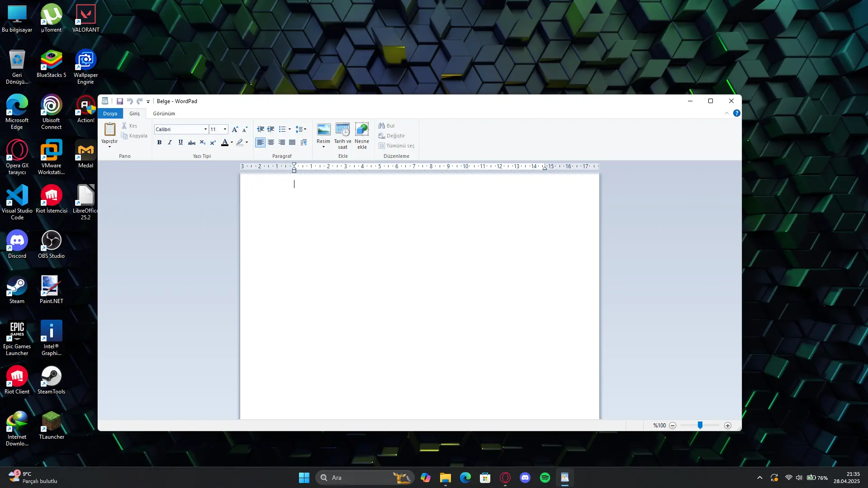Toggle Subscript formatting
The width and height of the screenshot is (868, 488).
[202, 142]
